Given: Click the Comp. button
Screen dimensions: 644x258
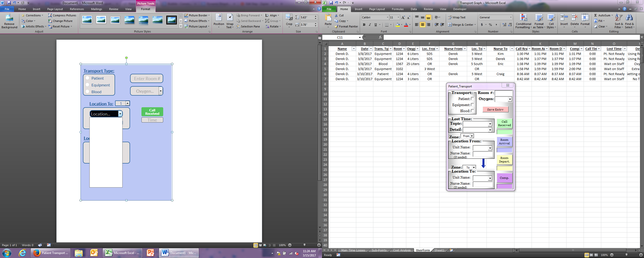Looking at the screenshot, I should 504,178.
